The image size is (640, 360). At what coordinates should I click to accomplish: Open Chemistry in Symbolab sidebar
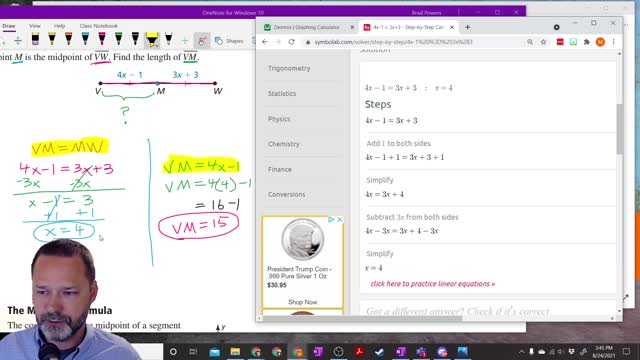[284, 144]
